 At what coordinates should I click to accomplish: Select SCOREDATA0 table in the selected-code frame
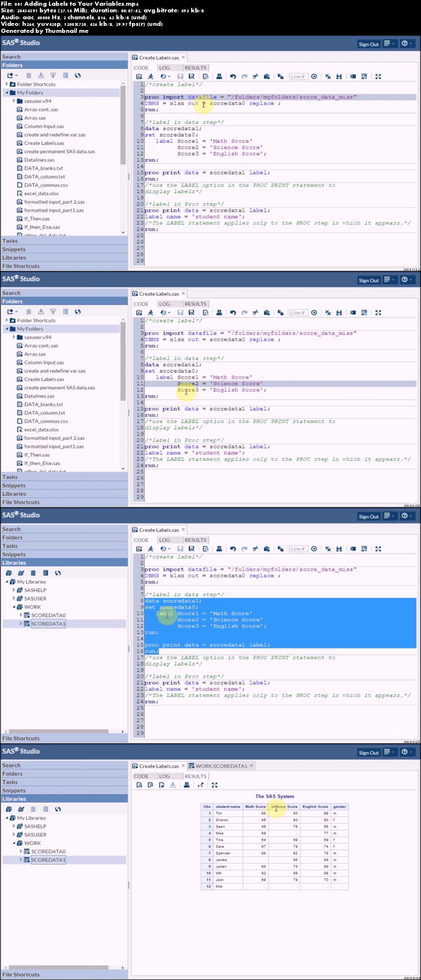click(x=48, y=615)
